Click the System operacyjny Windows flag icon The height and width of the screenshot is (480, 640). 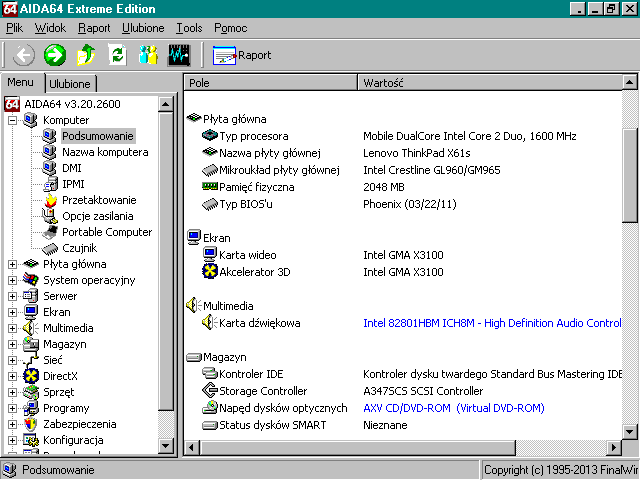pyautogui.click(x=31, y=280)
